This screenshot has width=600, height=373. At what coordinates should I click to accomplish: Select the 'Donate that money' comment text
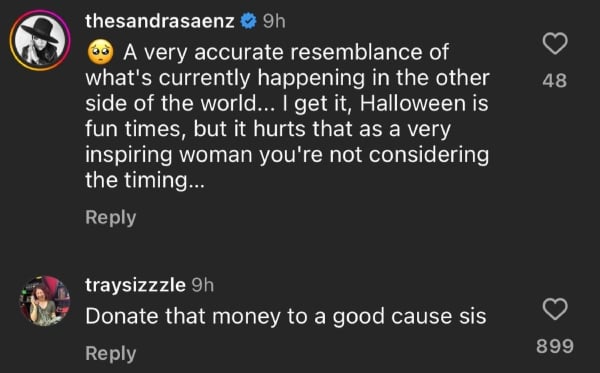286,317
